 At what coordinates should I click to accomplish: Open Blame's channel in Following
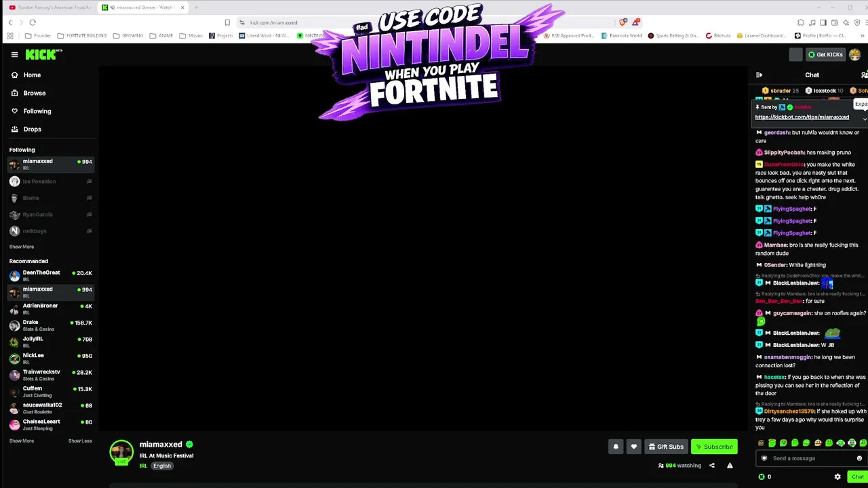51,198
